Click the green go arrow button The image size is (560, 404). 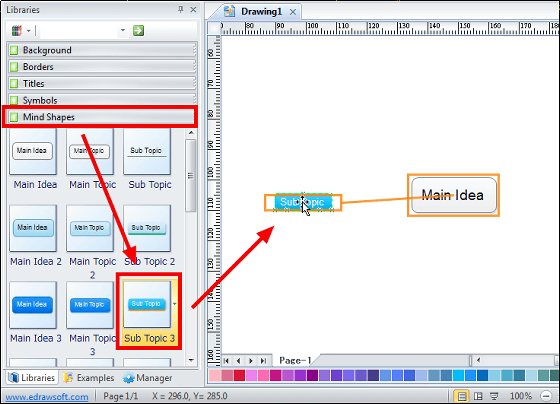138,31
